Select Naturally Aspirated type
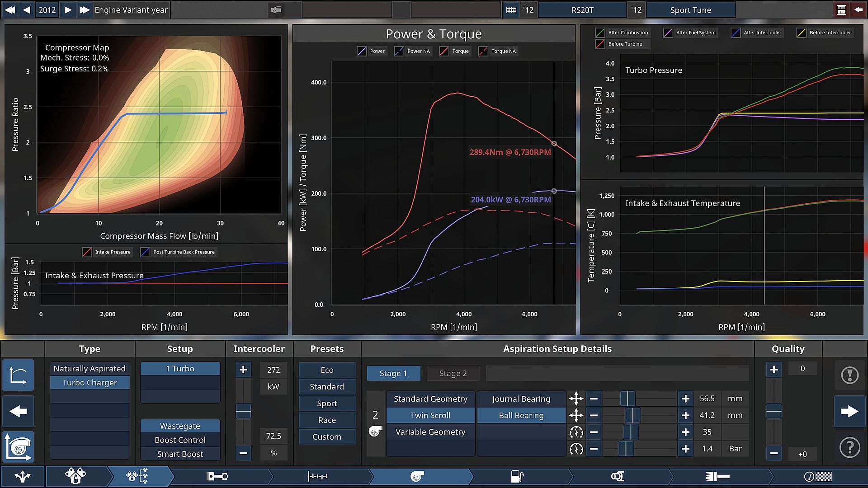This screenshot has width=868, height=488. tap(90, 369)
